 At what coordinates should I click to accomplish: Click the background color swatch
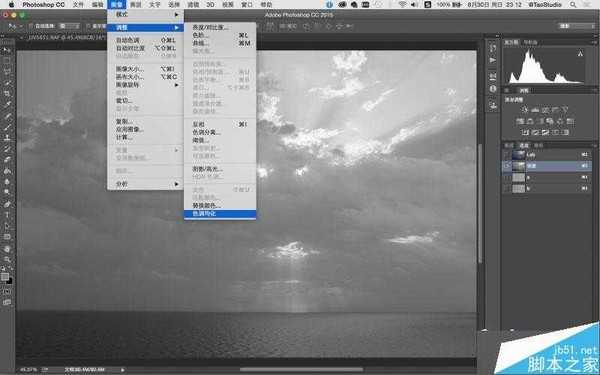(10, 281)
